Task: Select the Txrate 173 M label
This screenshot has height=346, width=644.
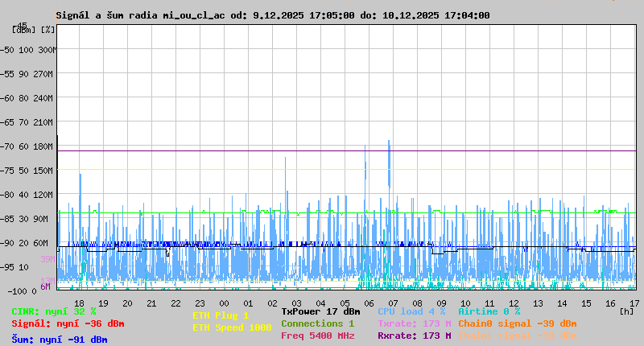Action: click(414, 323)
